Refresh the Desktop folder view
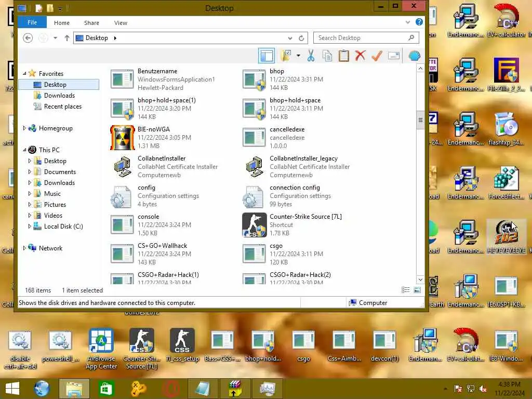 [301, 38]
